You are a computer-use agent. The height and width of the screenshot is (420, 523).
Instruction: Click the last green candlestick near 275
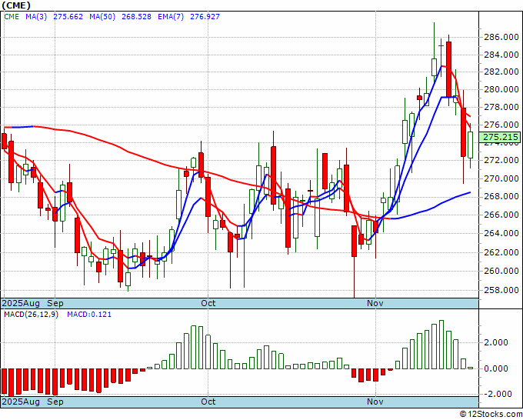[470, 145]
